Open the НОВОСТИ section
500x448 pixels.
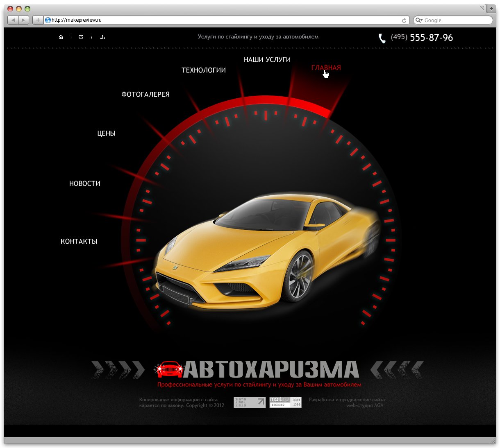(85, 183)
